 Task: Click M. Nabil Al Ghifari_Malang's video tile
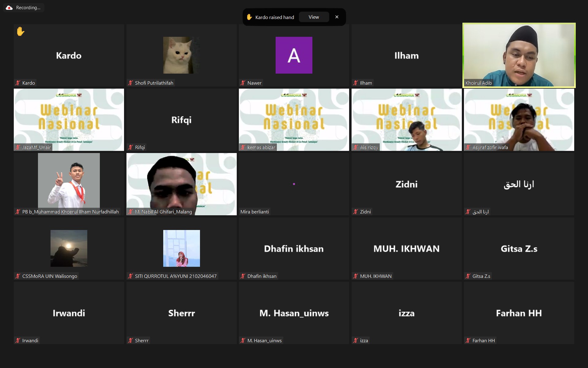click(181, 184)
